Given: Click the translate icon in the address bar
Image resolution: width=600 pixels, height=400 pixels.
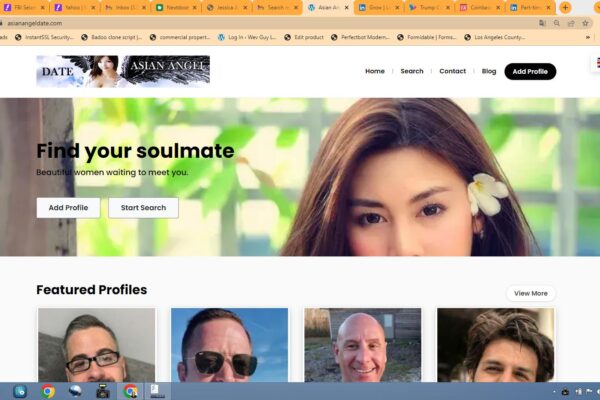Looking at the screenshot, I should coord(542,22).
